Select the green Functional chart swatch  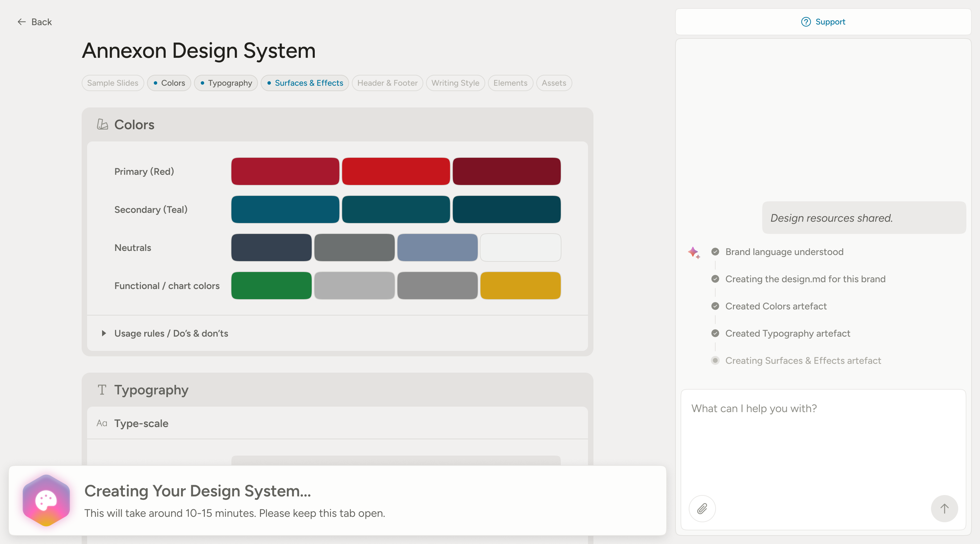(x=271, y=286)
